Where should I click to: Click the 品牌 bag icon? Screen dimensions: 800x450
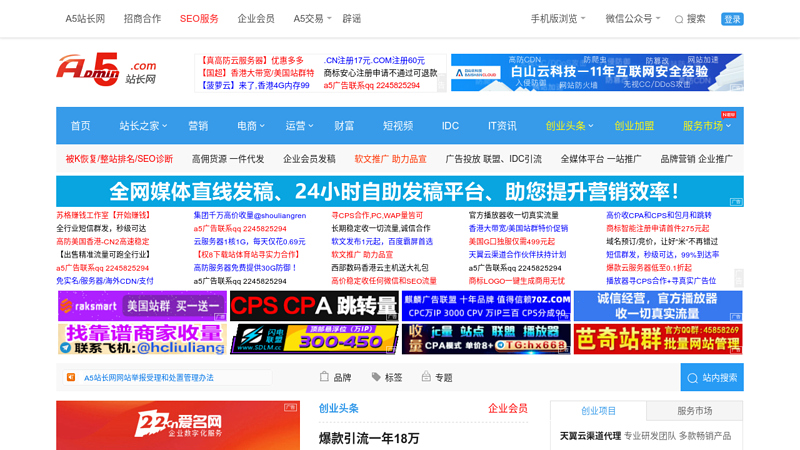[x=324, y=377]
